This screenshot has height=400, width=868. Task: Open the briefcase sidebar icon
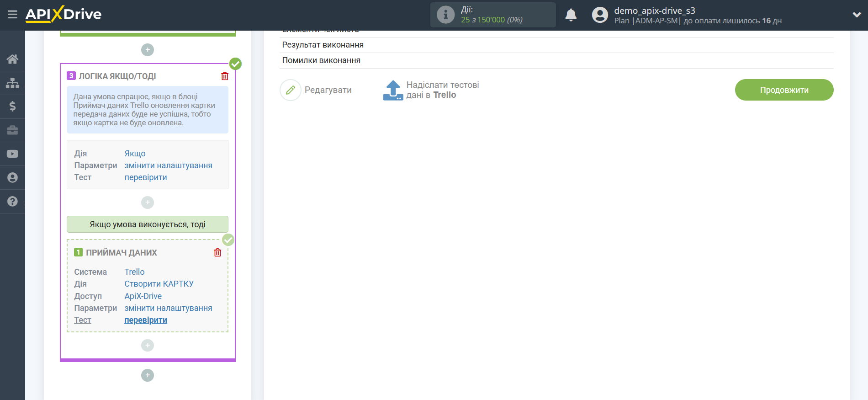point(12,130)
